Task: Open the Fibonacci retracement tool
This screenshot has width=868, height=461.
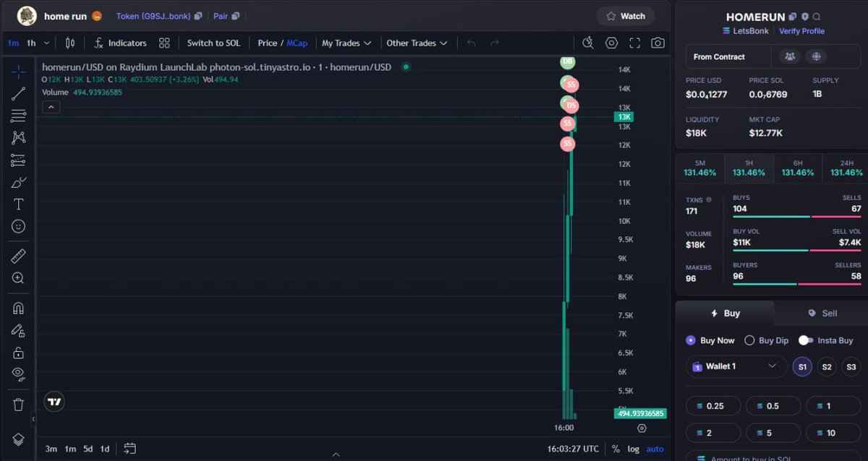Action: (x=18, y=116)
